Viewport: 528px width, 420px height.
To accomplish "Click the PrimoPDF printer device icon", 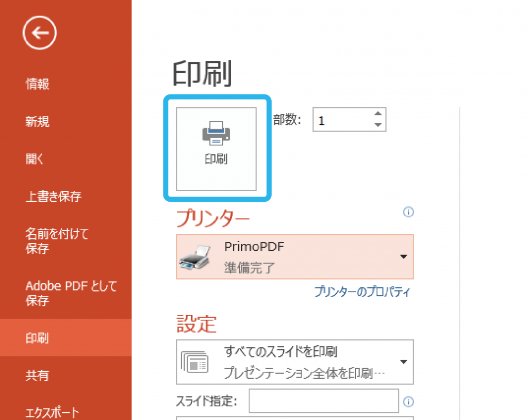I will pos(196,256).
